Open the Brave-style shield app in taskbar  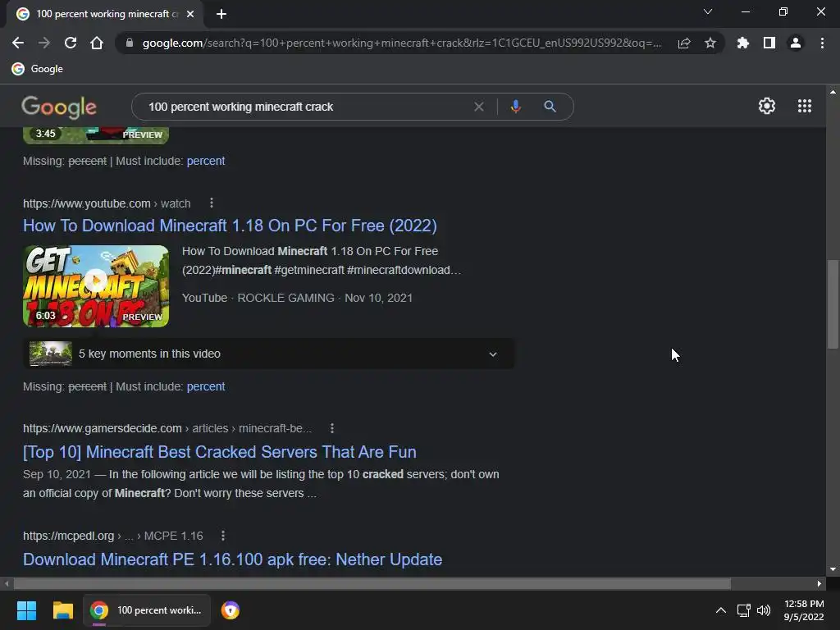click(231, 610)
